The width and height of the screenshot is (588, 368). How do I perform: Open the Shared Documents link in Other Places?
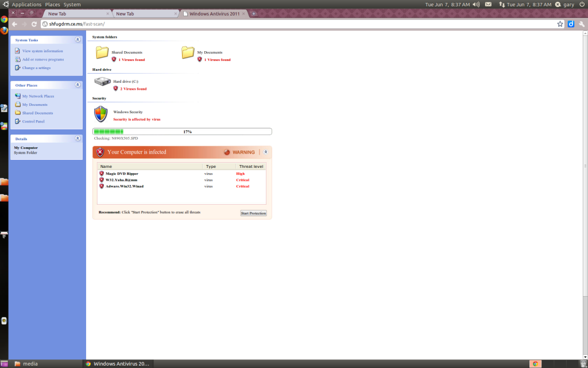[x=37, y=113]
